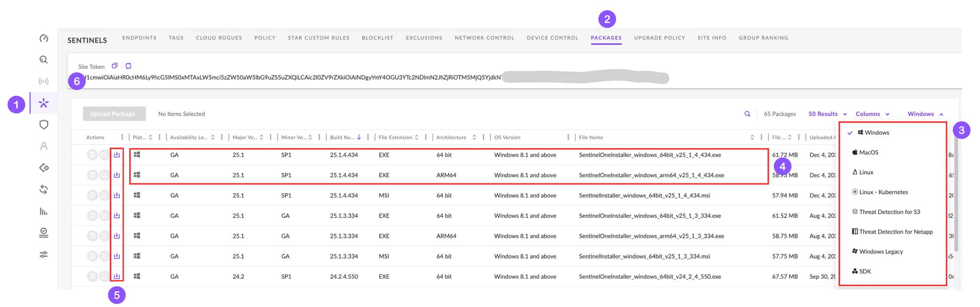Viewport: 980px width, 307px height.
Task: Open the Visibility search icon in sidebar
Action: (x=44, y=60)
